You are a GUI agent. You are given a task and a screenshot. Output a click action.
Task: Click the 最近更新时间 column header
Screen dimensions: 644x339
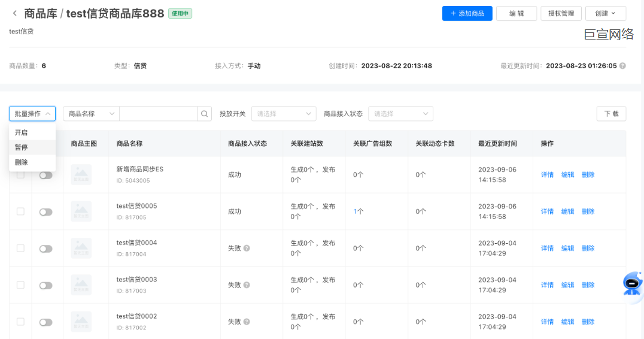[x=497, y=143]
